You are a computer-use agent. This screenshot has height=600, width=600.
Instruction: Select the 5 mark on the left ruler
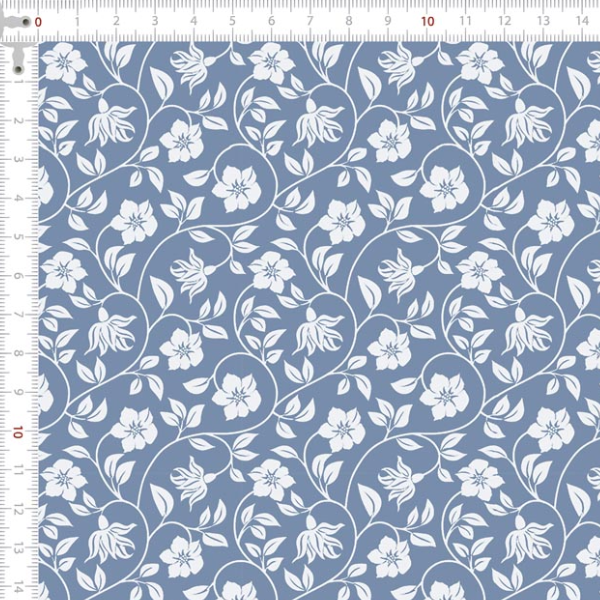[x=18, y=237]
